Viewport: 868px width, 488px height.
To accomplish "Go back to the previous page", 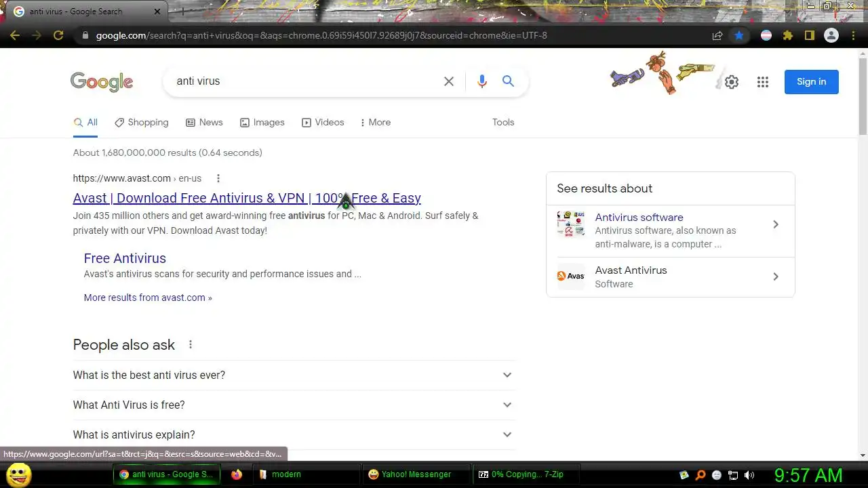I will [x=15, y=35].
